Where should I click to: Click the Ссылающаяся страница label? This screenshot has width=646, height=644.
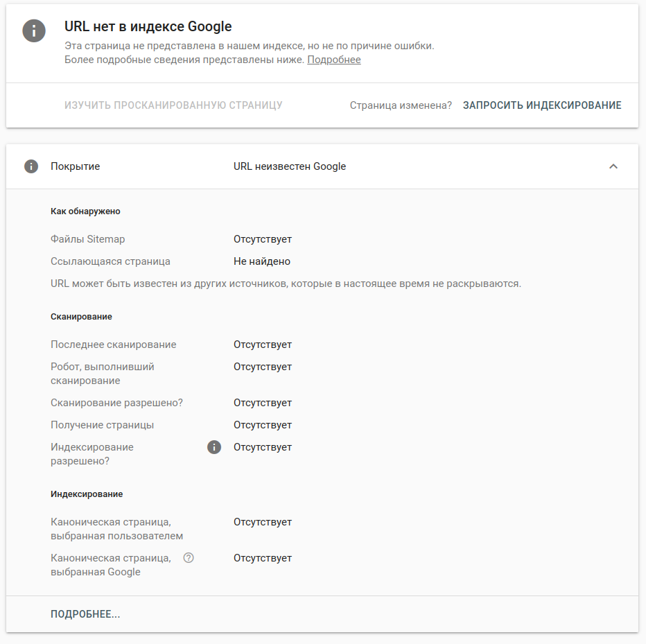110,261
